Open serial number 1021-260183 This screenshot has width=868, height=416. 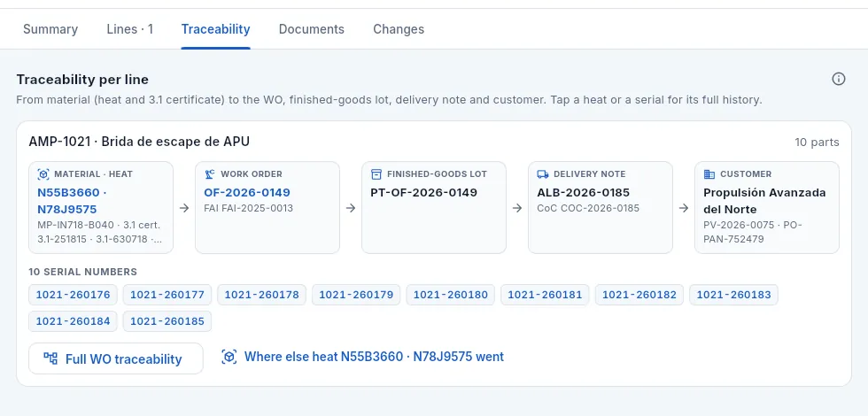point(733,295)
